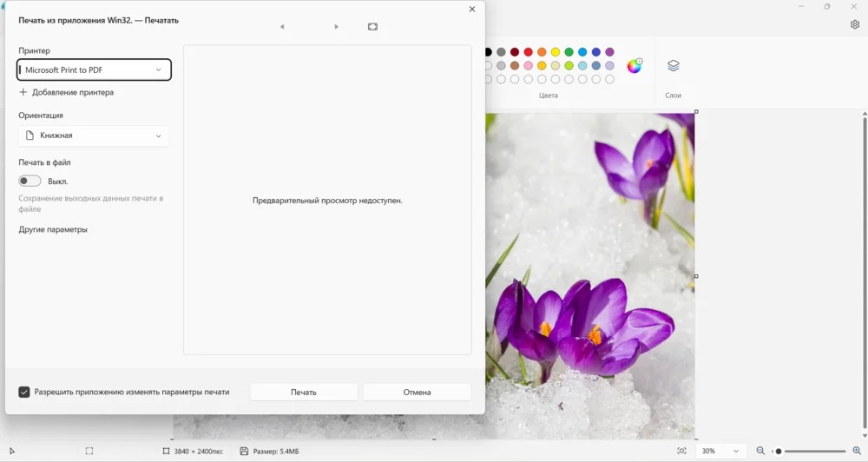Click the file size disk icon
The height and width of the screenshot is (462, 868).
point(244,451)
